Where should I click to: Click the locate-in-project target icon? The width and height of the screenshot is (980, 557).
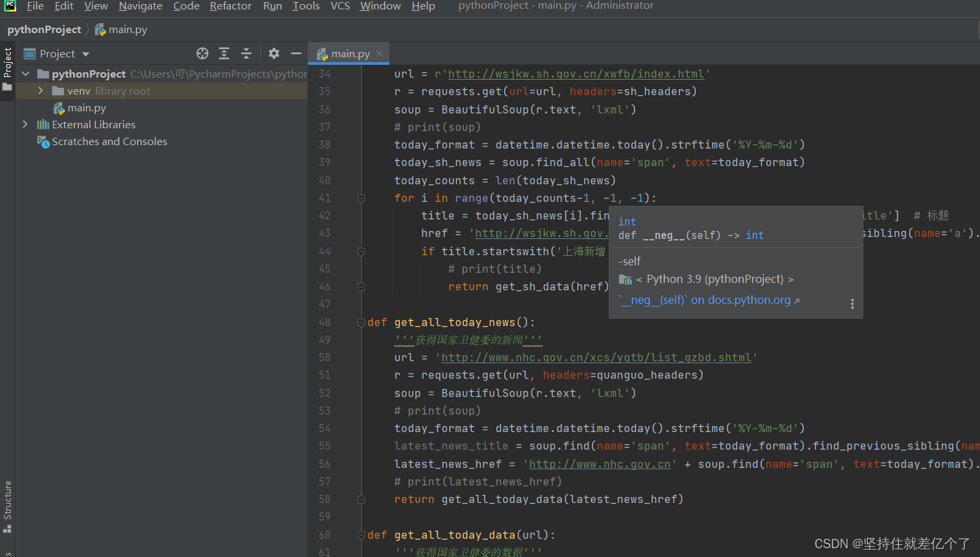[x=202, y=53]
